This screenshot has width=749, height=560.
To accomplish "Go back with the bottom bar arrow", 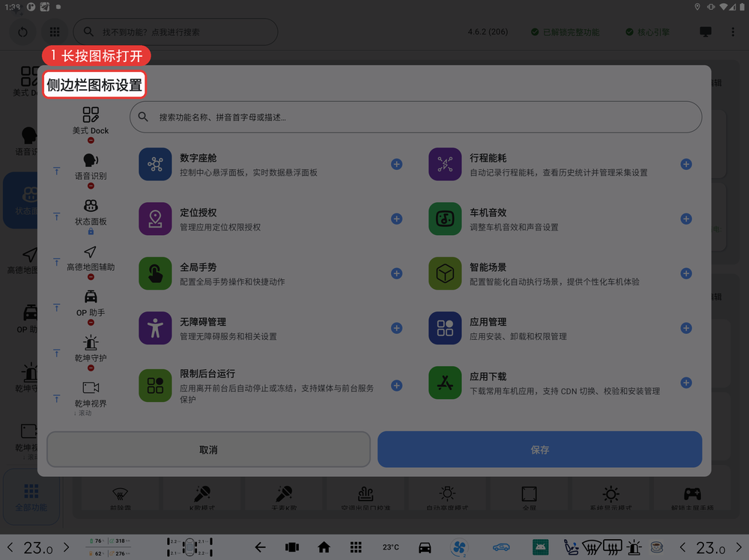I will coord(261,547).
